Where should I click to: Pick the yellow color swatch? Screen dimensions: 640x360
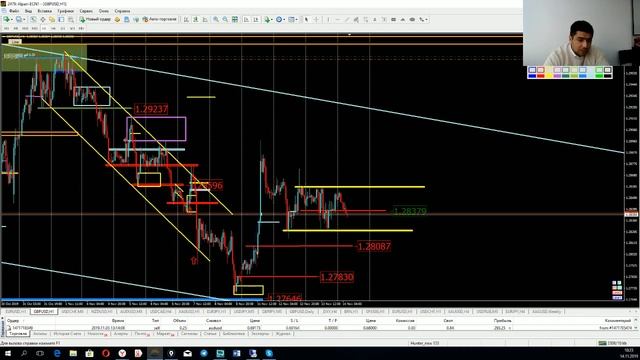pos(549,76)
